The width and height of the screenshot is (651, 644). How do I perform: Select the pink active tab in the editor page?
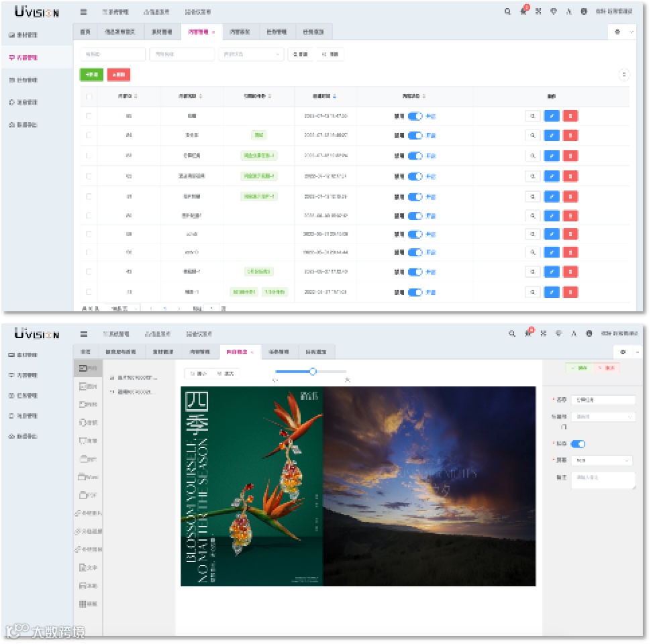(x=240, y=352)
